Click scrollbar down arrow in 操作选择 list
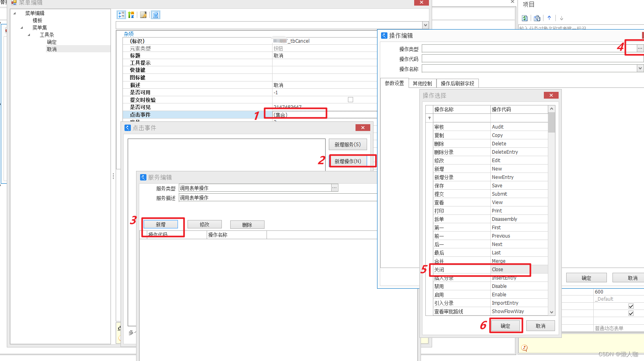This screenshot has height=361, width=644. click(551, 312)
